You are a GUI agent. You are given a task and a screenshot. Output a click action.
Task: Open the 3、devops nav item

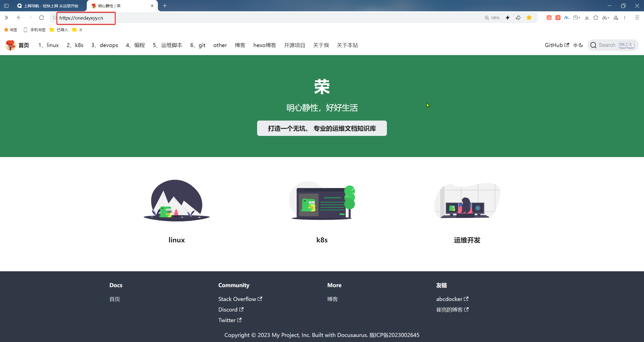[105, 45]
